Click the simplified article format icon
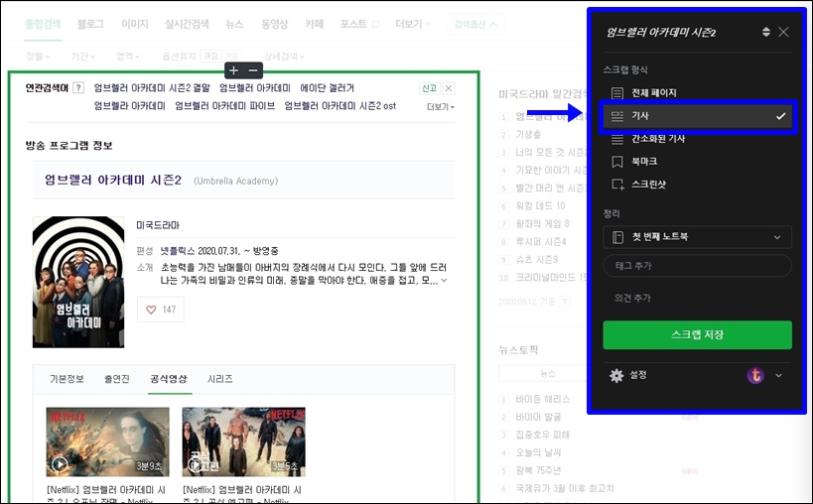The image size is (813, 504). pos(617,139)
